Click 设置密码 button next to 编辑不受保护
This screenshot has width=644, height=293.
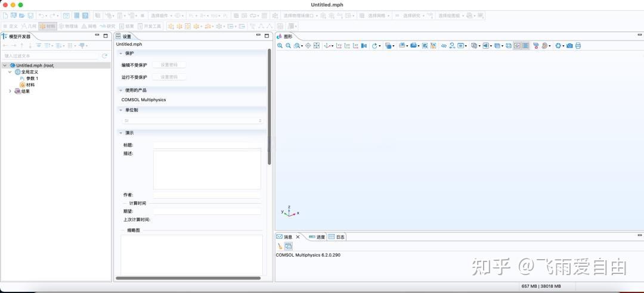coord(169,65)
